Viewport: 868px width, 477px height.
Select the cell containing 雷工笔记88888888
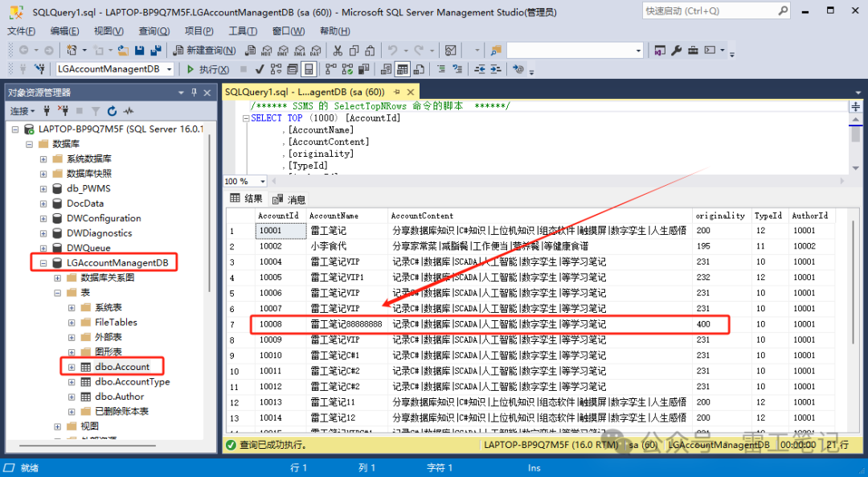click(x=346, y=324)
